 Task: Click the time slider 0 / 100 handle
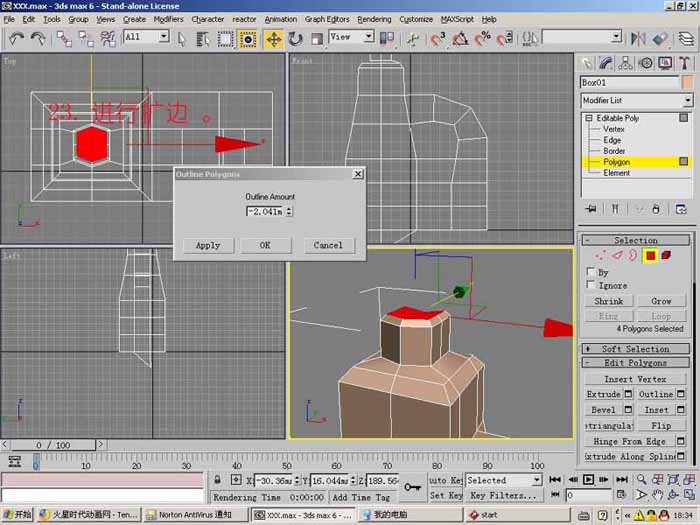click(53, 445)
